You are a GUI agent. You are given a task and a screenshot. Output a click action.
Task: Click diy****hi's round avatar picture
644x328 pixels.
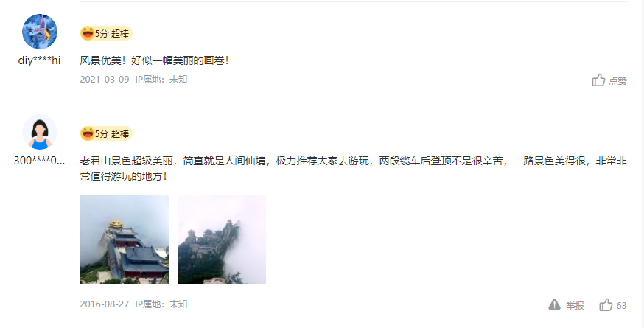40,32
